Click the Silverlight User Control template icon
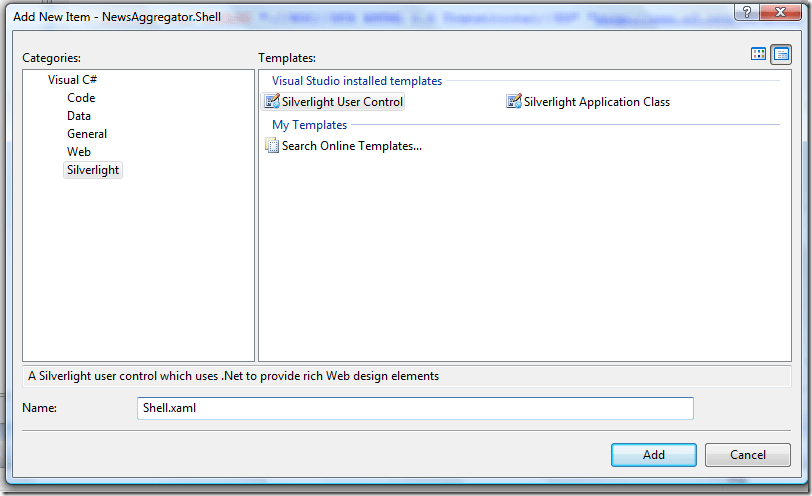Screen dimensions: 812x496 [272, 101]
